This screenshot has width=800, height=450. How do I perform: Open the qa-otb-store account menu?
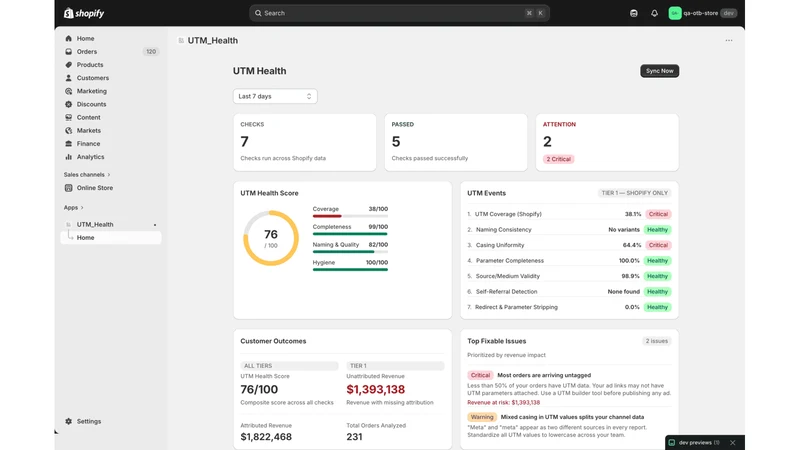[703, 13]
